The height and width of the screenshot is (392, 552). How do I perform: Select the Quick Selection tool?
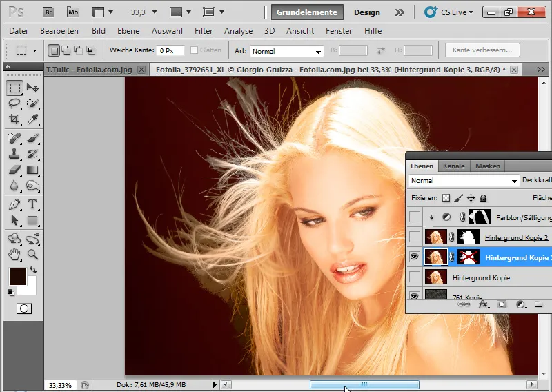[x=32, y=104]
